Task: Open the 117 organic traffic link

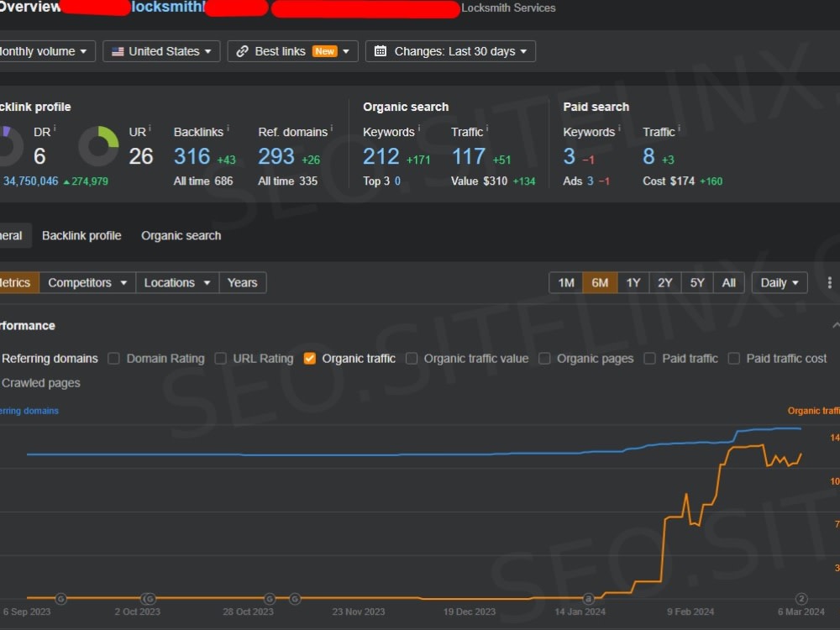Action: [469, 156]
